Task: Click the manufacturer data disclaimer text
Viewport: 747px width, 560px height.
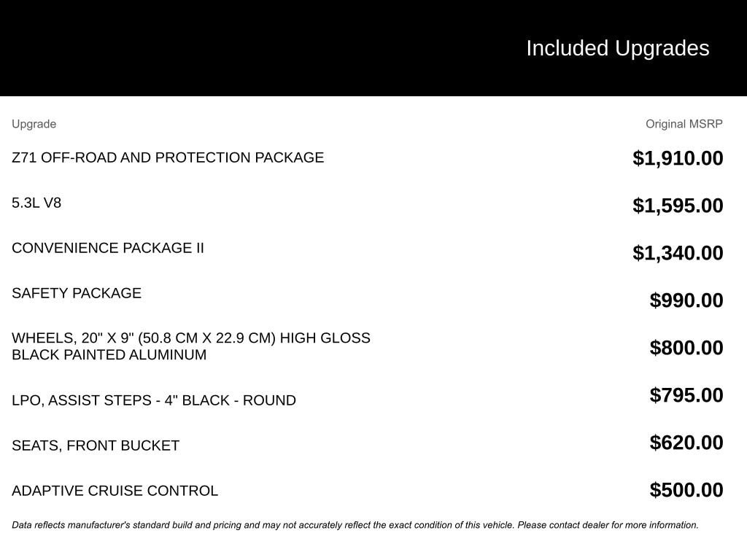Action: point(355,525)
